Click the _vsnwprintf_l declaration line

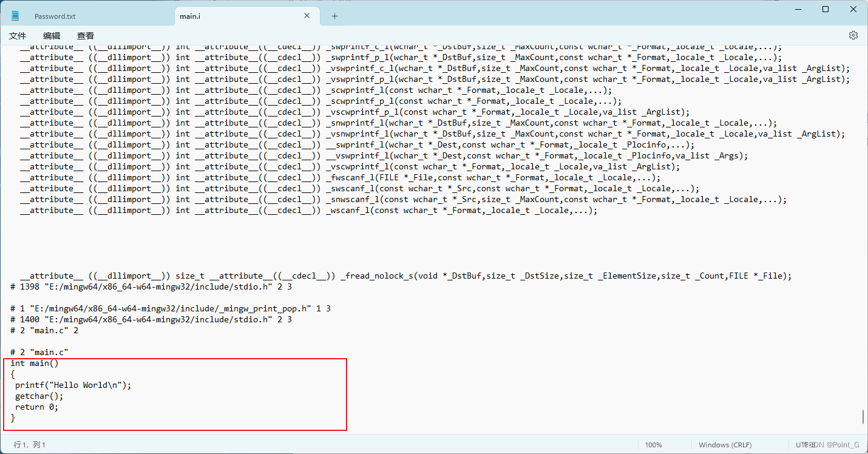click(x=433, y=134)
